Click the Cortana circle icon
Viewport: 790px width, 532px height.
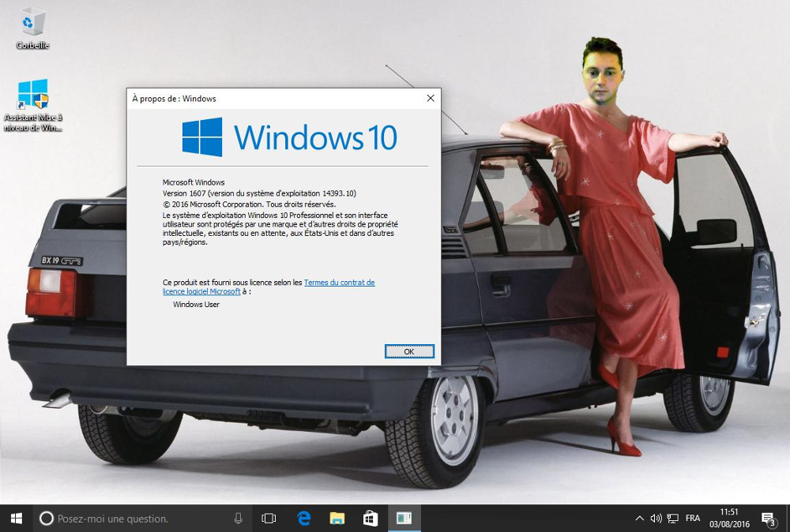(x=47, y=519)
